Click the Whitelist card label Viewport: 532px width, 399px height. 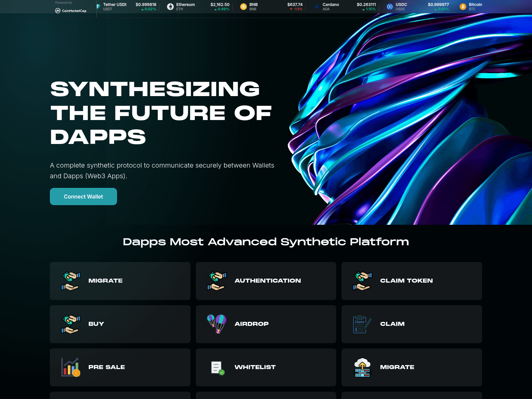(255, 367)
